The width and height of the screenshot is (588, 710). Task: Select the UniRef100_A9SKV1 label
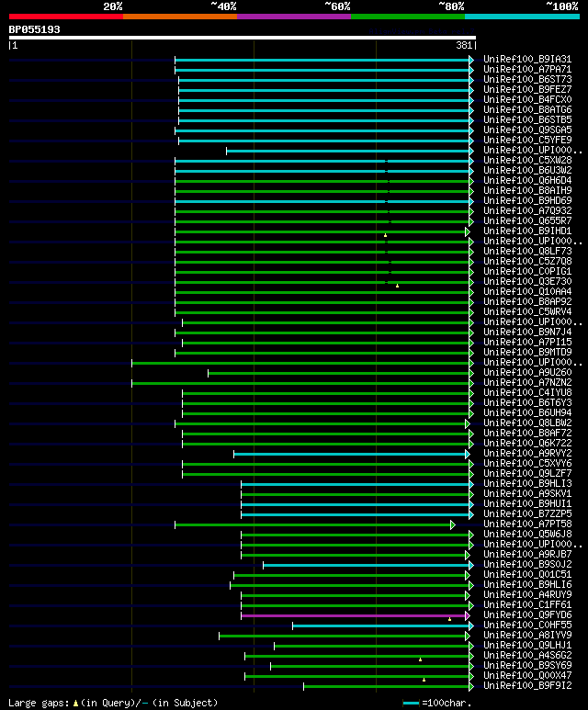tap(527, 494)
